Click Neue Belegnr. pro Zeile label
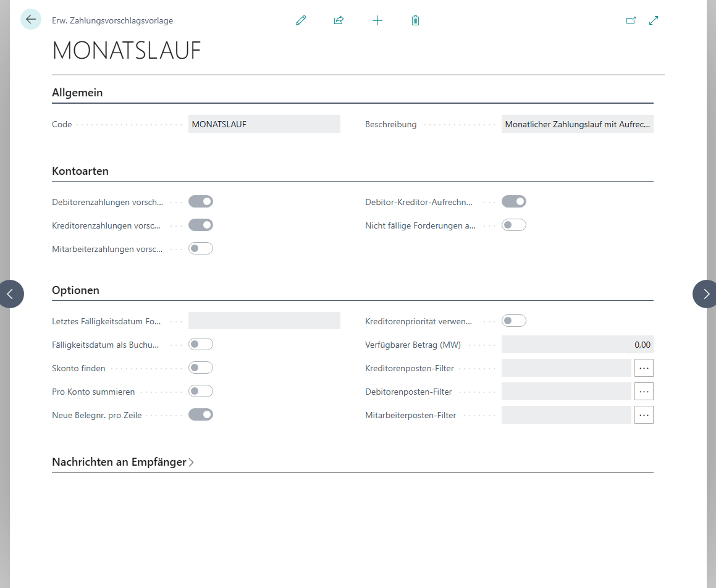This screenshot has width=716, height=588. click(97, 416)
